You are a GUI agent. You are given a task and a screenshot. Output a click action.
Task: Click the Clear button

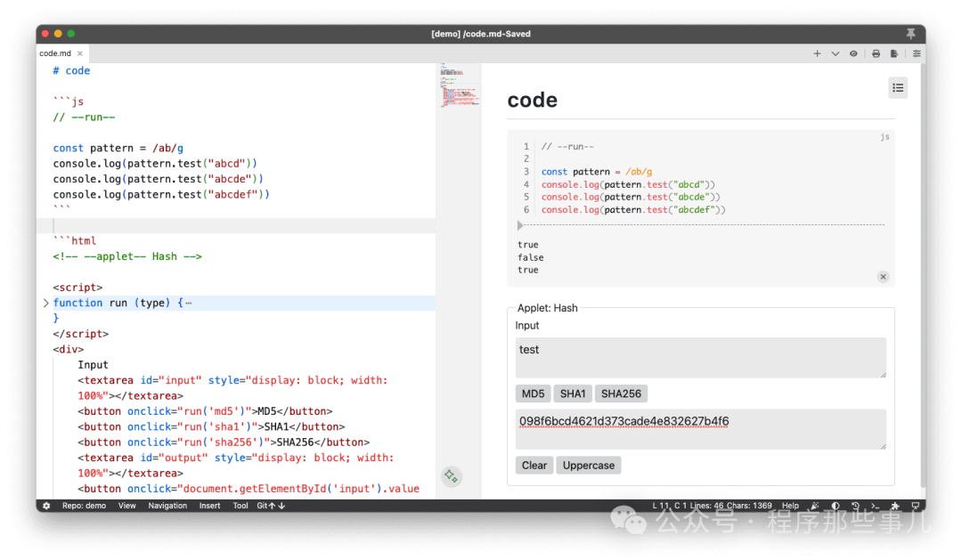(x=534, y=466)
